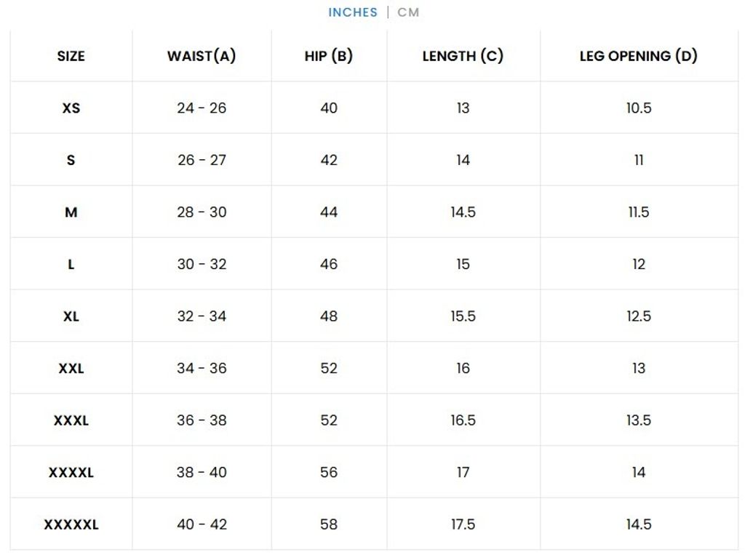Image resolution: width=745 pixels, height=560 pixels.
Task: Select the XXXXXL size row label
Action: (71, 524)
